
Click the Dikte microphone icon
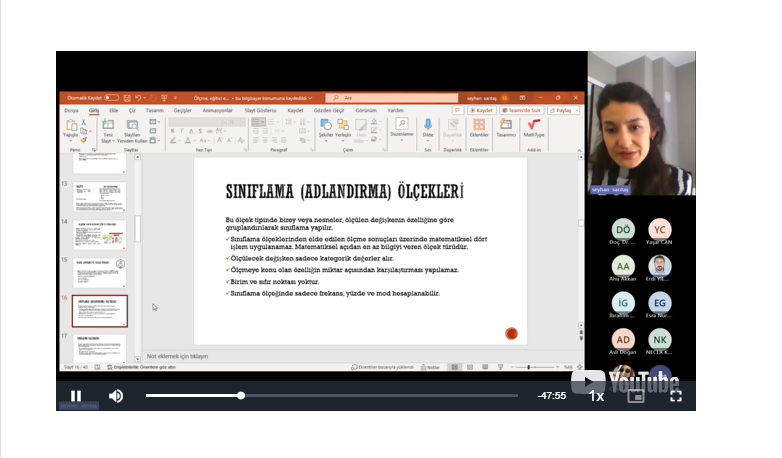[428, 127]
